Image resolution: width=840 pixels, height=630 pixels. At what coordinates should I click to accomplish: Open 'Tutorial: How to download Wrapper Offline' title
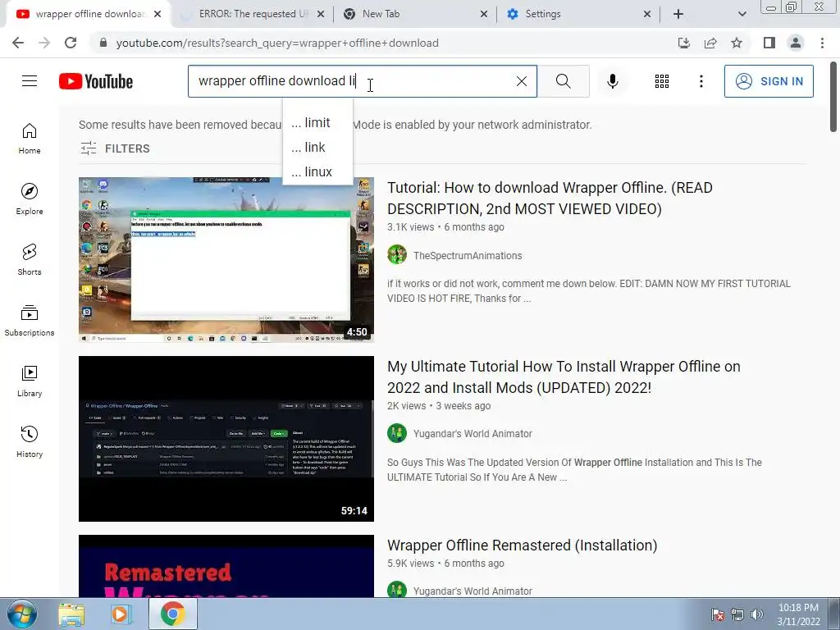[x=550, y=199]
